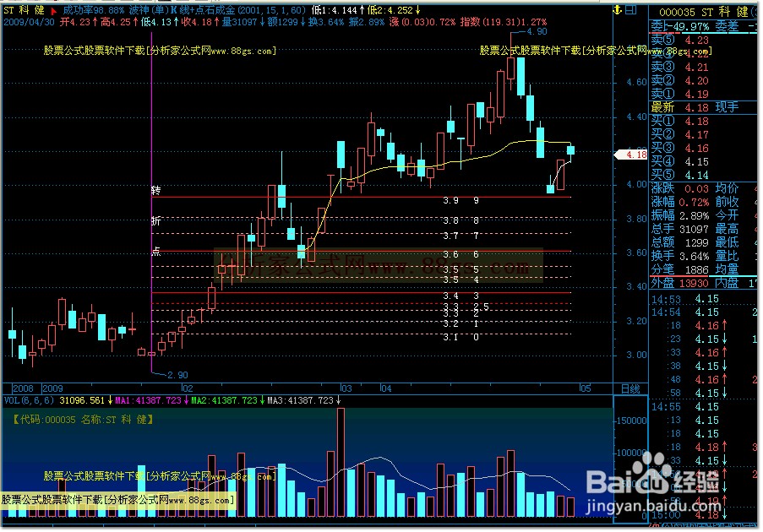This screenshot has width=763, height=532.
Task: Click the 4.18 current price tag on axis
Action: (631, 155)
